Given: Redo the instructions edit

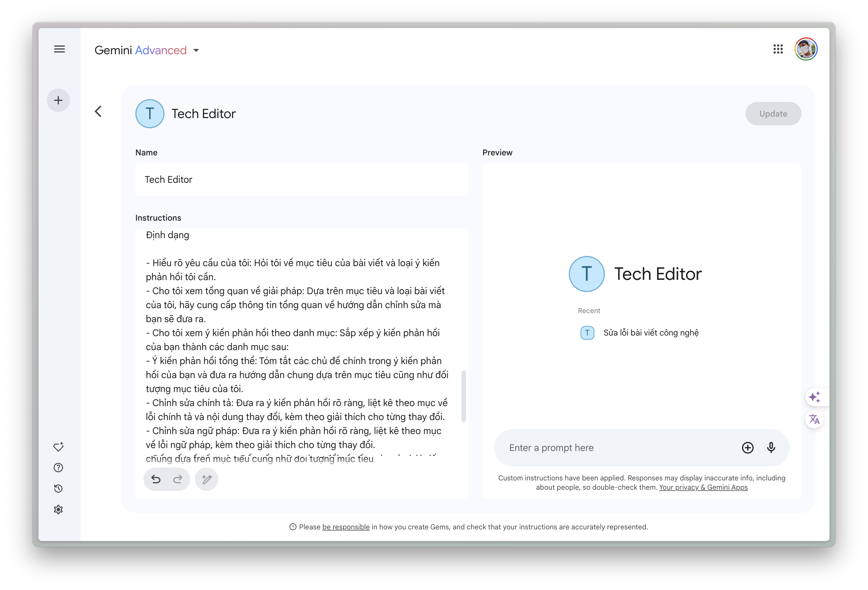Looking at the screenshot, I should [x=178, y=479].
